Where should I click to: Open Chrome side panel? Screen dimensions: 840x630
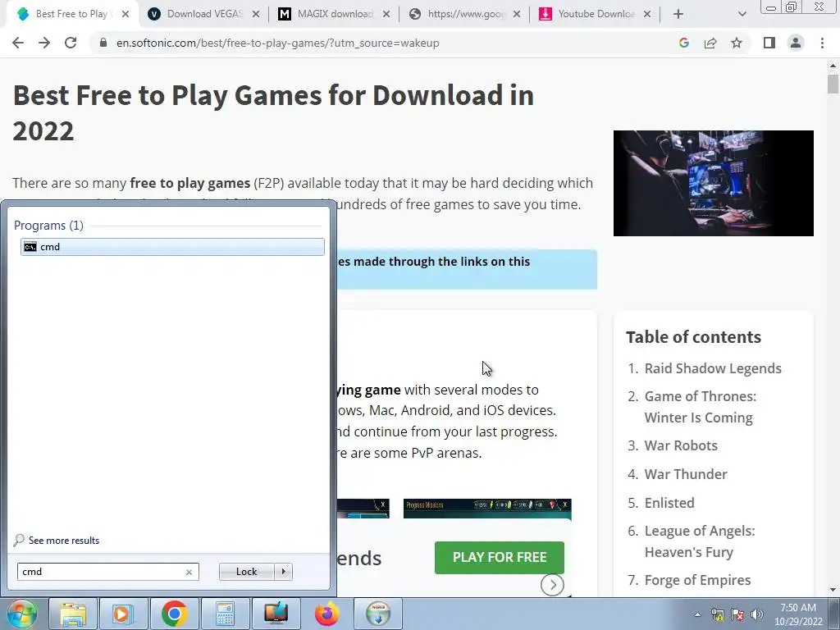pyautogui.click(x=769, y=43)
